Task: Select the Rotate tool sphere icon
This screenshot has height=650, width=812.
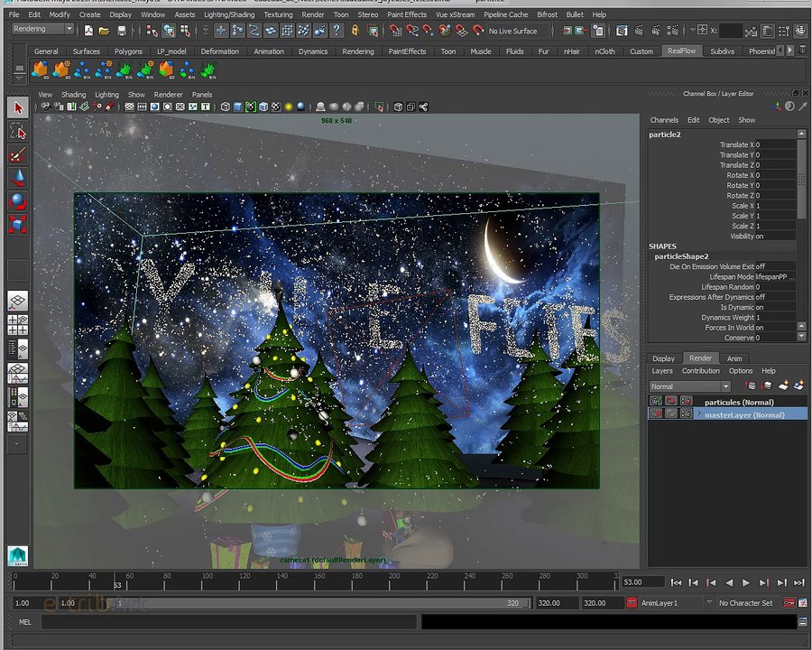Action: click(x=18, y=201)
